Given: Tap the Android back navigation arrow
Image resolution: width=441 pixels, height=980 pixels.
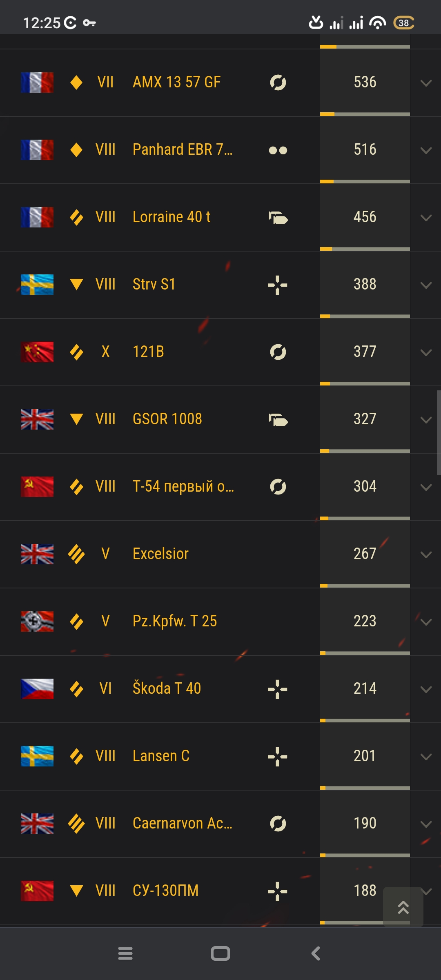Looking at the screenshot, I should click(316, 953).
